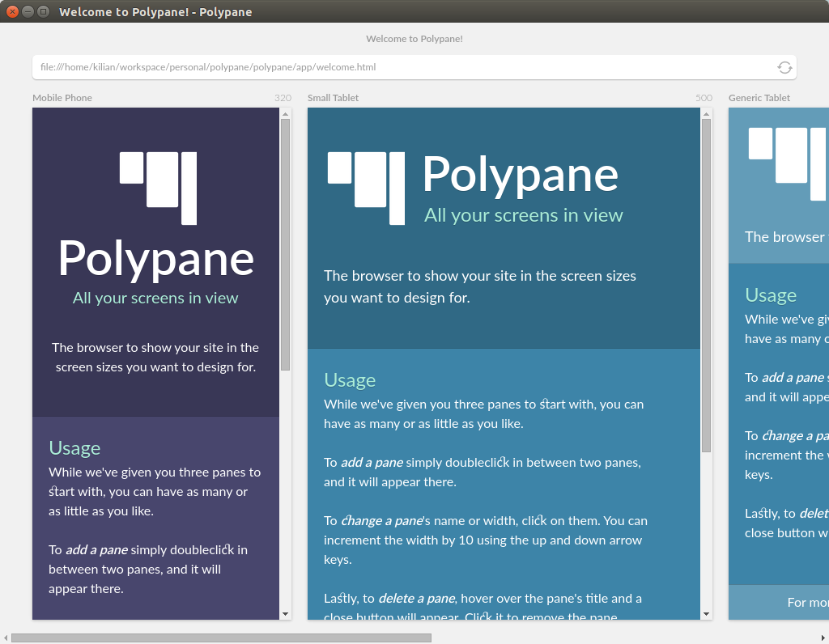Click the scroll-up arrow in the Small Tablet pane
Screen dimensions: 829x644
click(x=706, y=113)
